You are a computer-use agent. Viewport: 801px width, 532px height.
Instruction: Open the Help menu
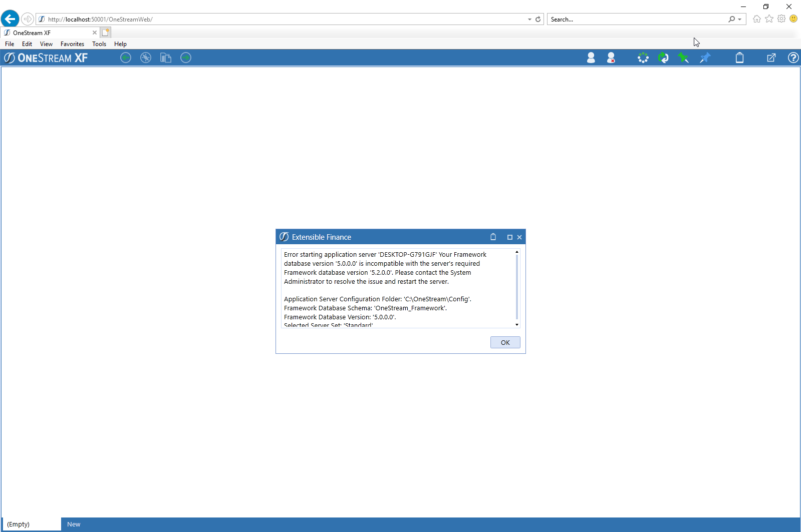120,44
